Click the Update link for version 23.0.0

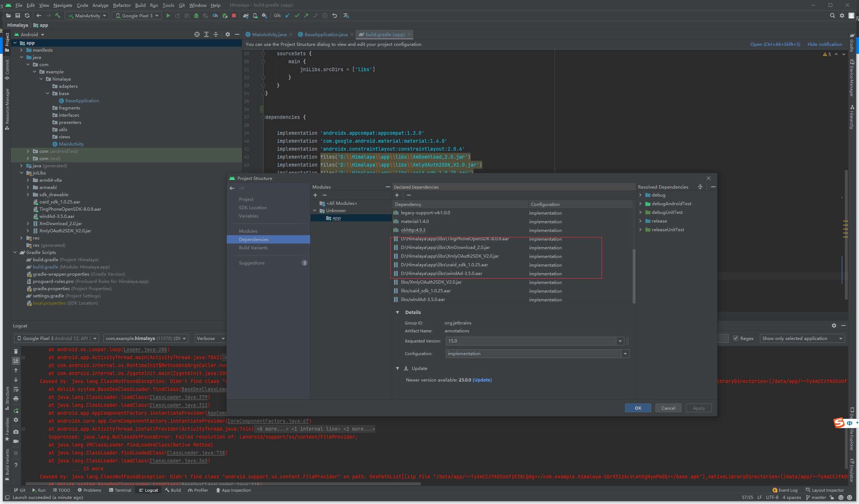tap(482, 380)
